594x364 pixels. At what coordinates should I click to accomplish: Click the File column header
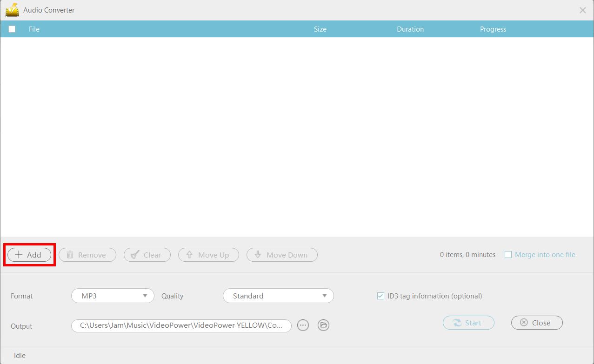[34, 29]
